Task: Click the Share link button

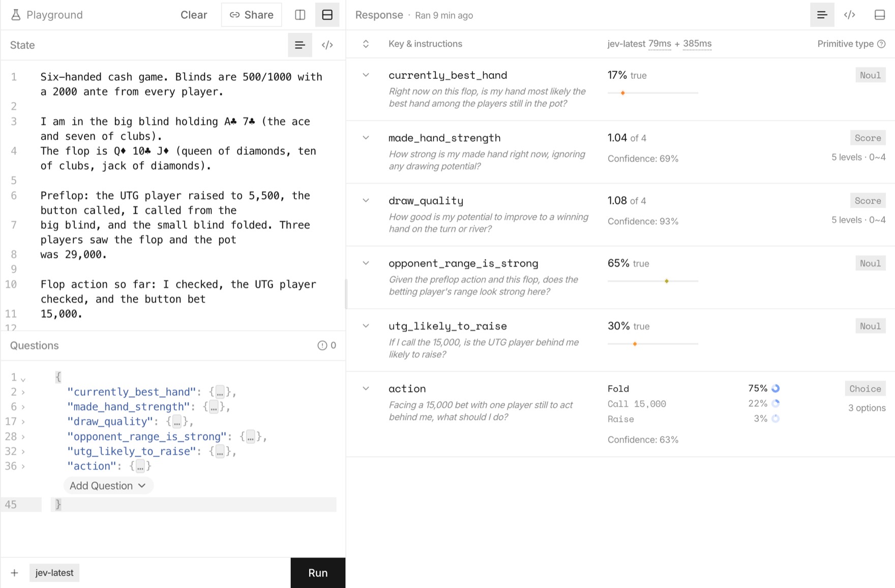Action: (x=251, y=15)
